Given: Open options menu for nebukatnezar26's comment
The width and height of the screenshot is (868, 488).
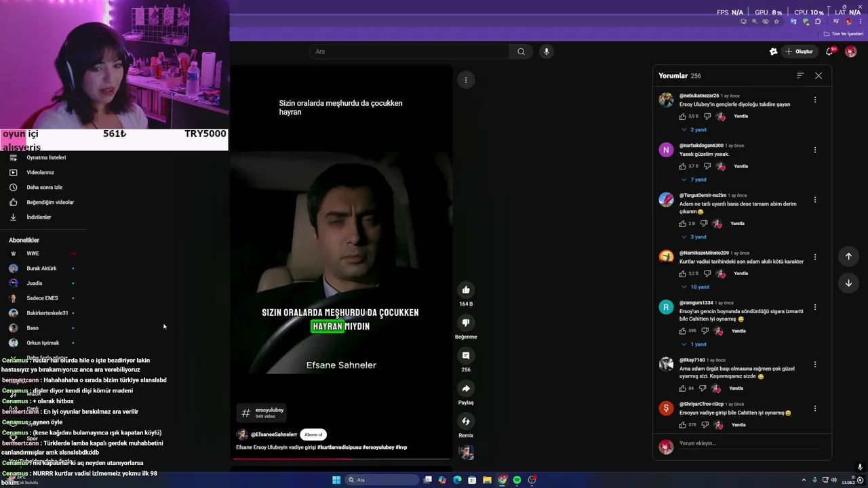Looking at the screenshot, I should point(815,100).
